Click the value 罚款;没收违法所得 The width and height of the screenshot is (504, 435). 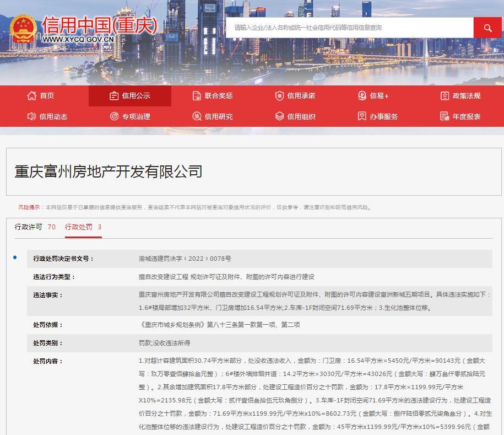[x=164, y=343]
